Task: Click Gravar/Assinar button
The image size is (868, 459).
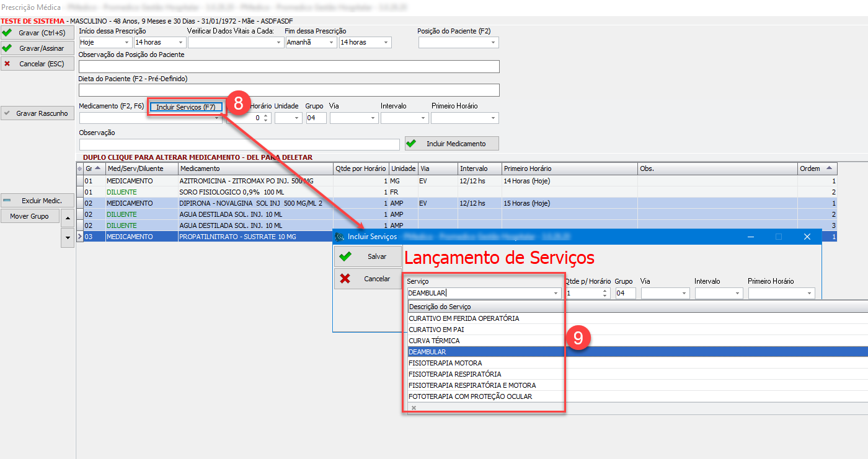Action: pos(37,48)
